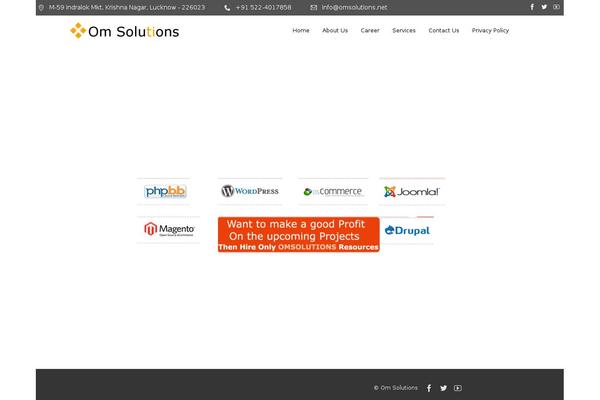Image resolution: width=600 pixels, height=400 pixels.
Task: Click phone number +91 522-4017858
Action: click(263, 7)
